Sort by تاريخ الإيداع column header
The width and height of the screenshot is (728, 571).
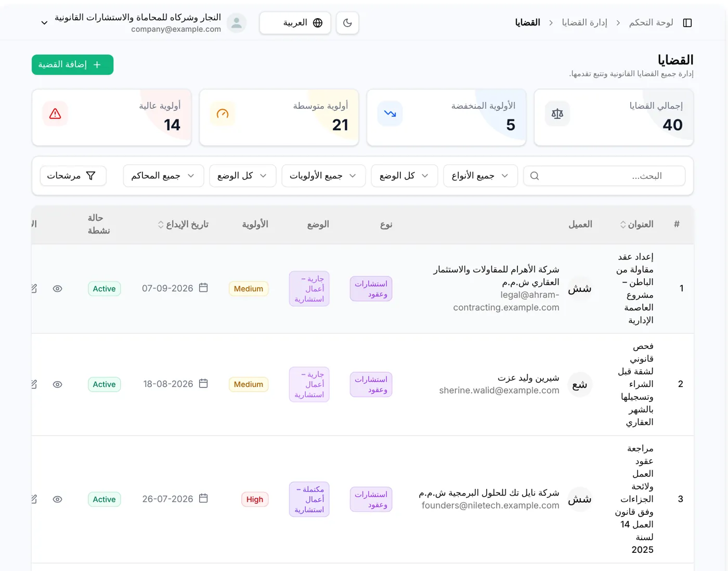coord(183,224)
